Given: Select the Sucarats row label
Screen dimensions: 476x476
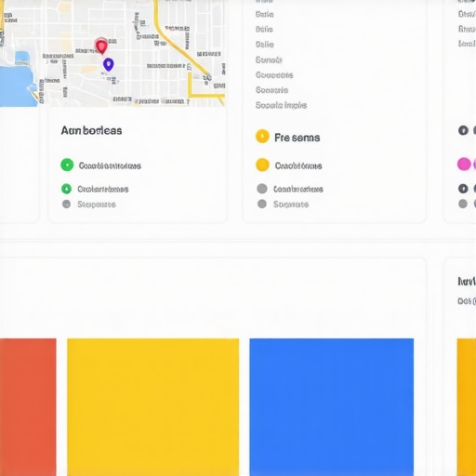Looking at the screenshot, I should 291,205.
